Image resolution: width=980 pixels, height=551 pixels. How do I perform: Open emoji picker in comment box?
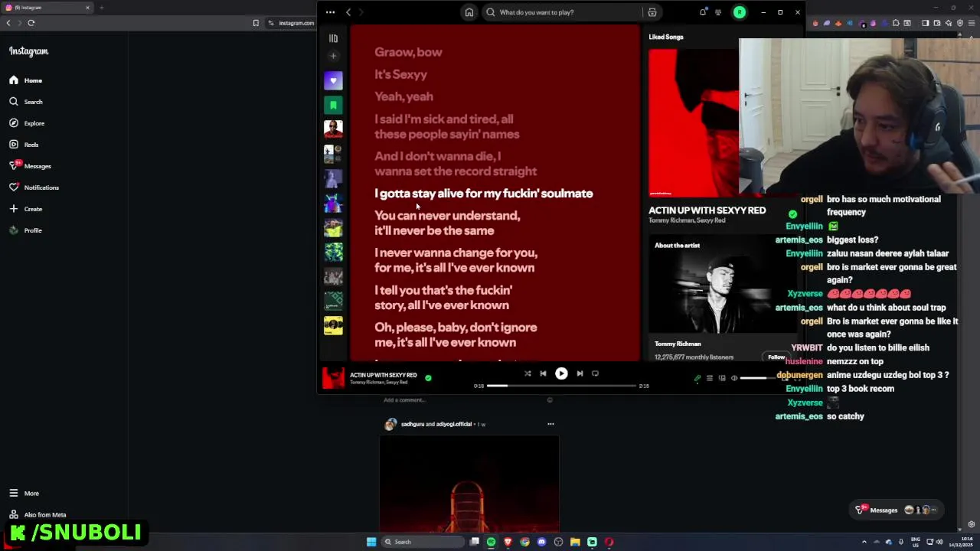pyautogui.click(x=550, y=399)
